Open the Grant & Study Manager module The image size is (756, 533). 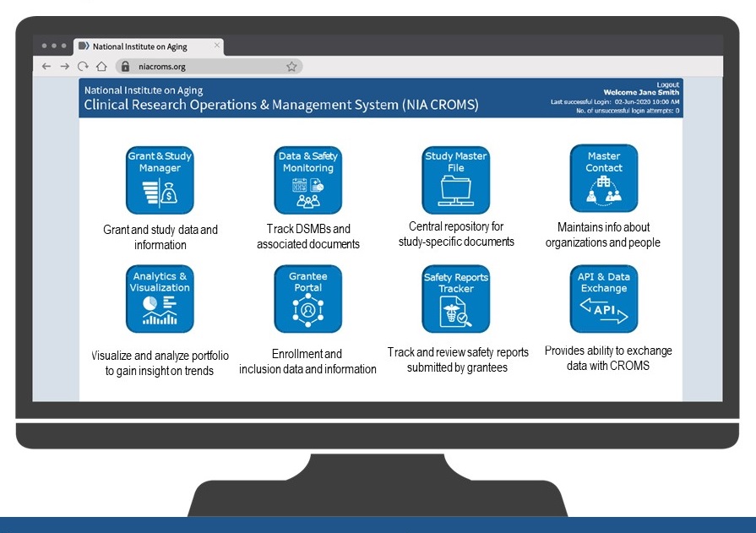click(x=160, y=179)
